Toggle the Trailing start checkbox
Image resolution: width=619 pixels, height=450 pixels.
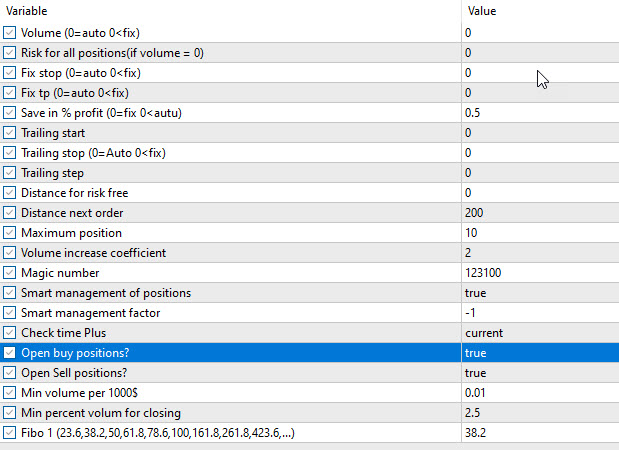pyautogui.click(x=10, y=133)
